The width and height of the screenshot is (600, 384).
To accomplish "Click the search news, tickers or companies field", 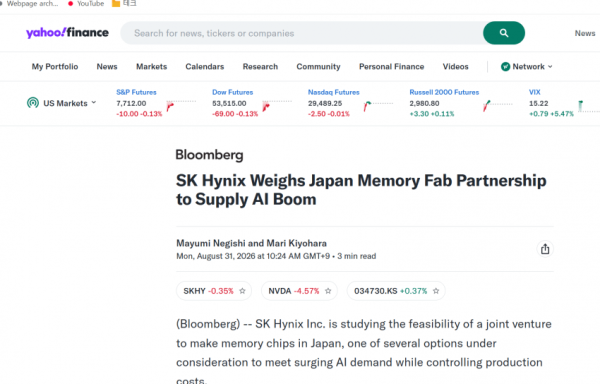I will click(302, 33).
